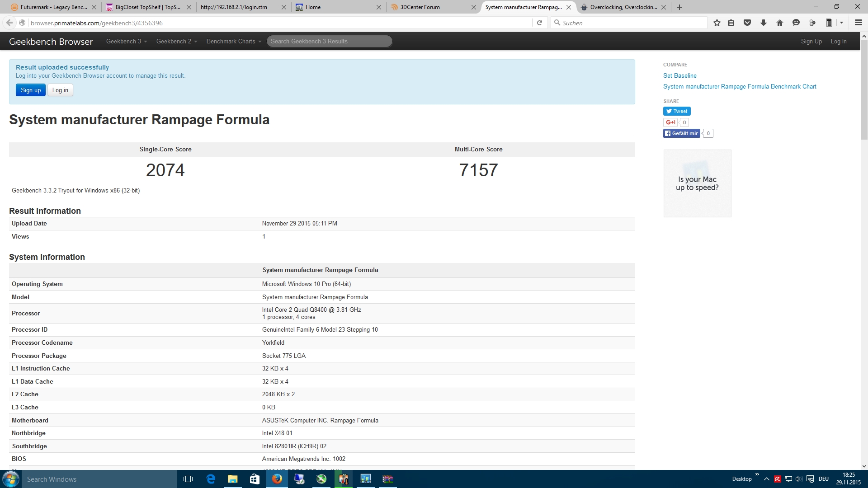Click the Suchen search box

click(629, 23)
